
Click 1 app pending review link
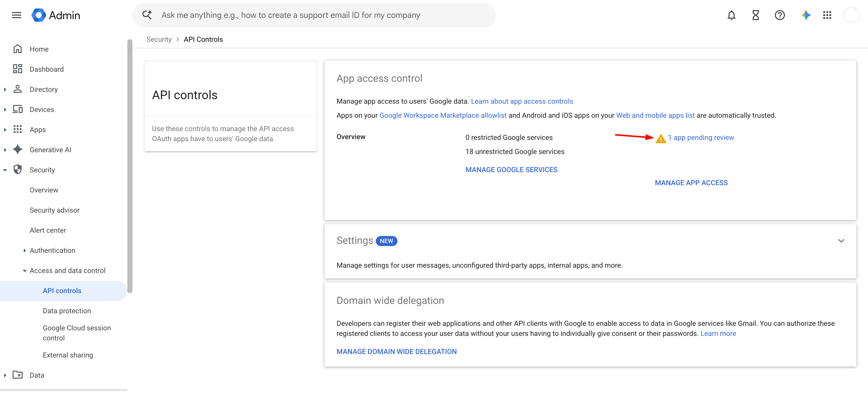[701, 138]
